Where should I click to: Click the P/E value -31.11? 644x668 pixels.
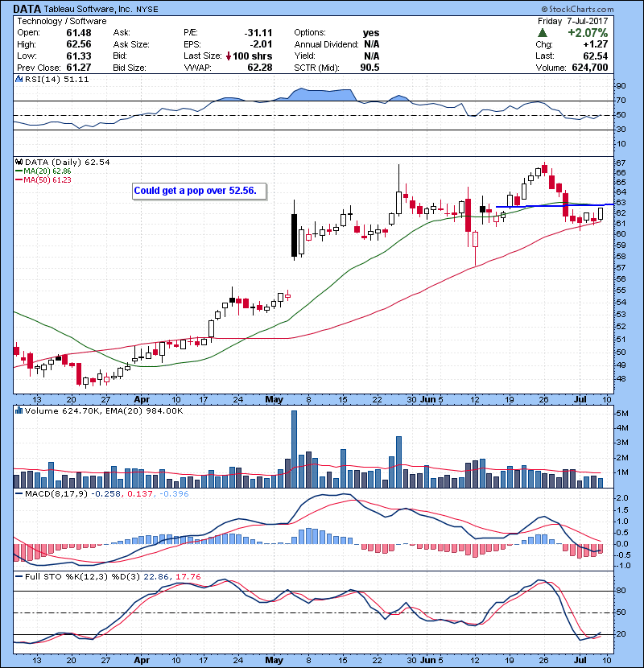click(258, 33)
